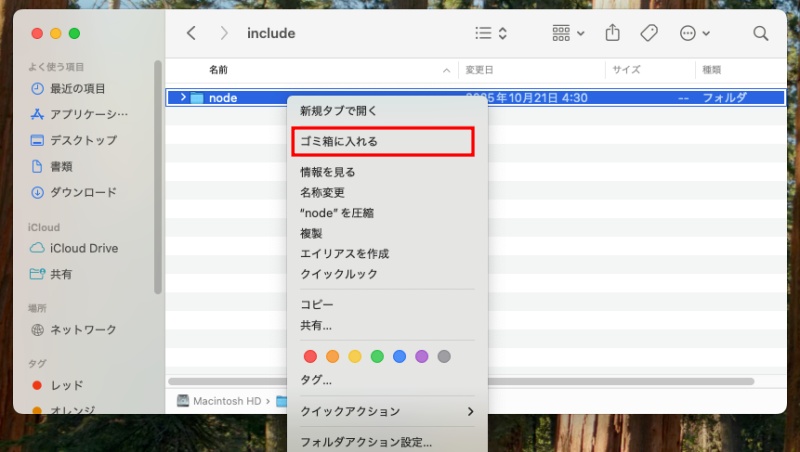
Task: Click the Share toolbar icon
Action: point(613,33)
